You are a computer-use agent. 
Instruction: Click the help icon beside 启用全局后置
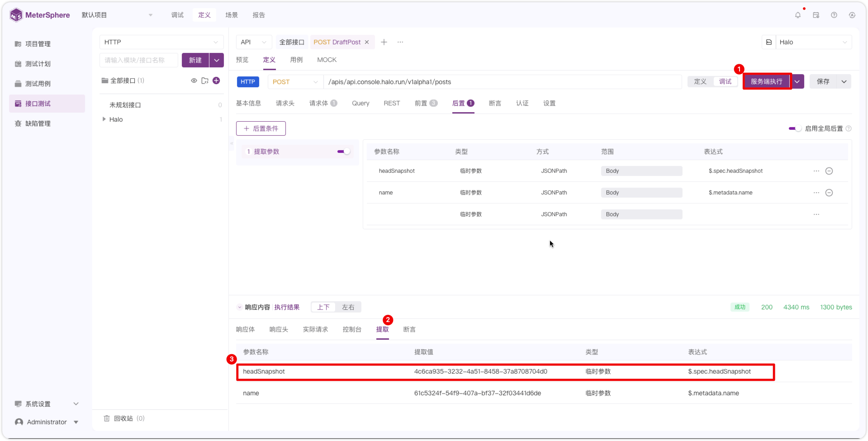click(x=849, y=128)
